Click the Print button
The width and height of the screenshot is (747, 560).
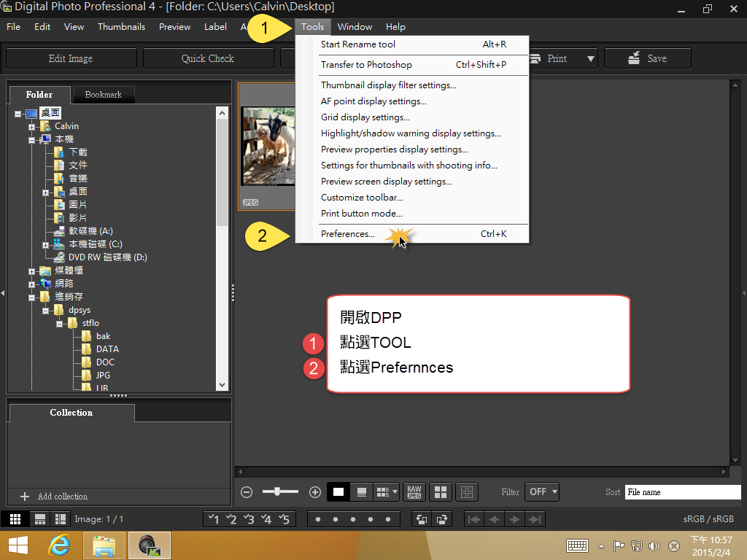tap(556, 58)
